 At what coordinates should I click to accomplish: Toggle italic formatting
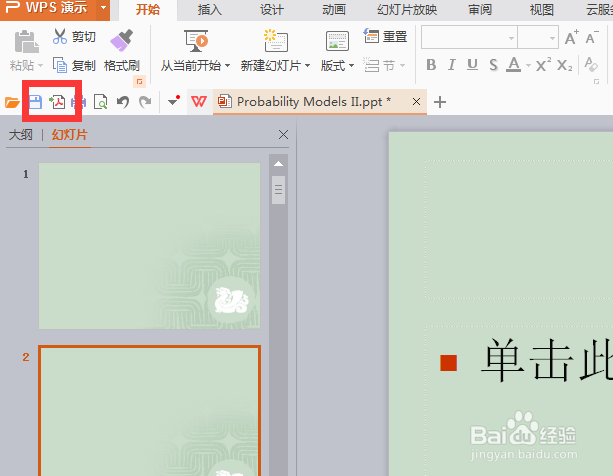(452, 65)
